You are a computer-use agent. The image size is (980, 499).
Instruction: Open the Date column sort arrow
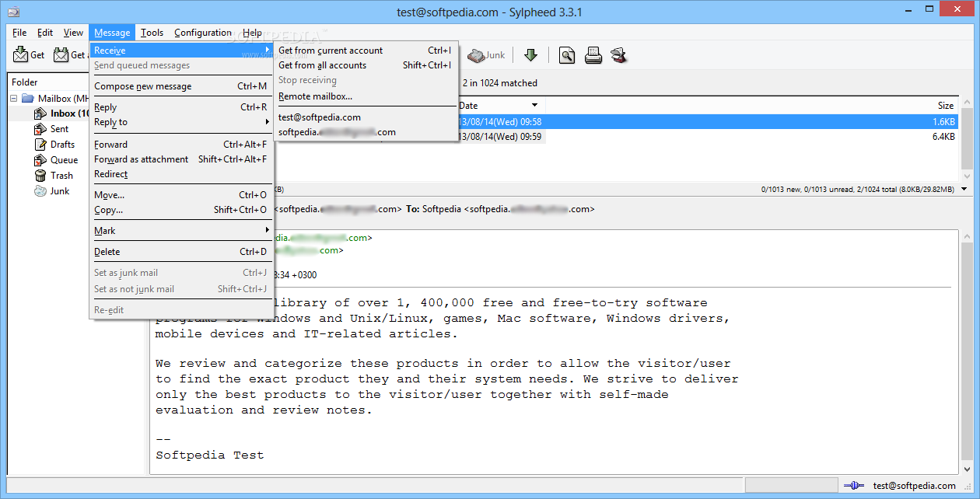(534, 105)
